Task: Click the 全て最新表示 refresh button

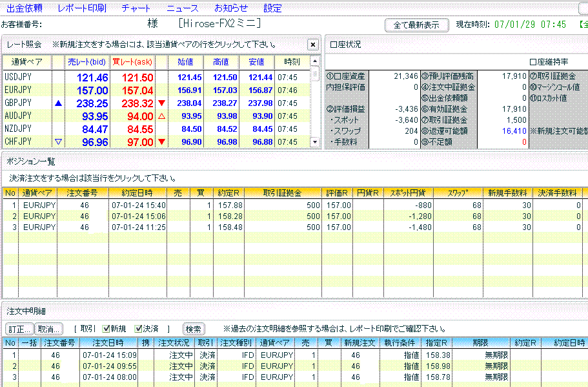Action: (x=416, y=25)
